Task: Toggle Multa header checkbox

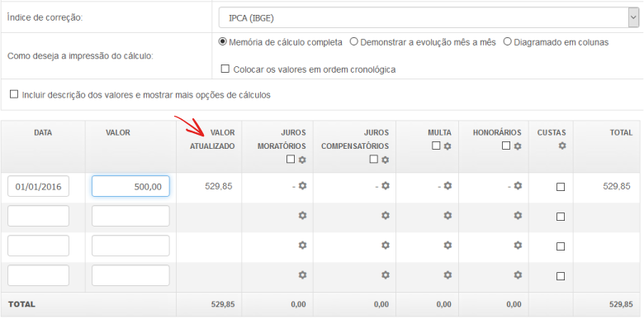Action: [436, 146]
